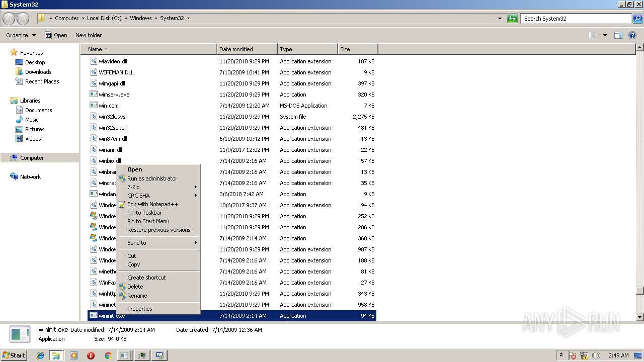Launch Internet Explorer from taskbar
The width and height of the screenshot is (644, 362).
40,355
